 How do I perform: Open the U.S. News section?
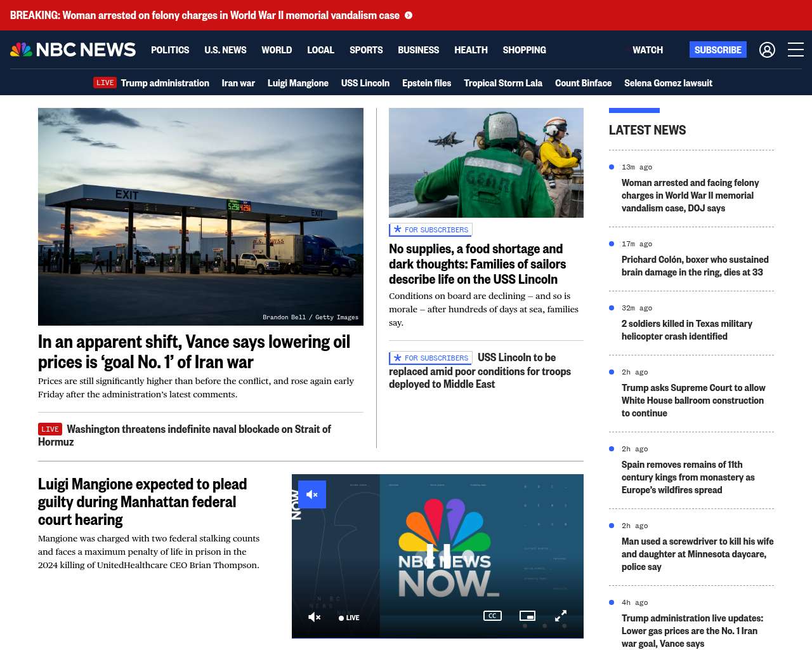click(225, 50)
